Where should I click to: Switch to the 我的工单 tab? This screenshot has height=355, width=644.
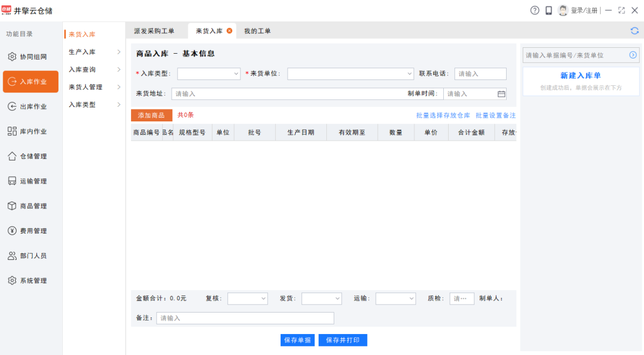coord(257,31)
